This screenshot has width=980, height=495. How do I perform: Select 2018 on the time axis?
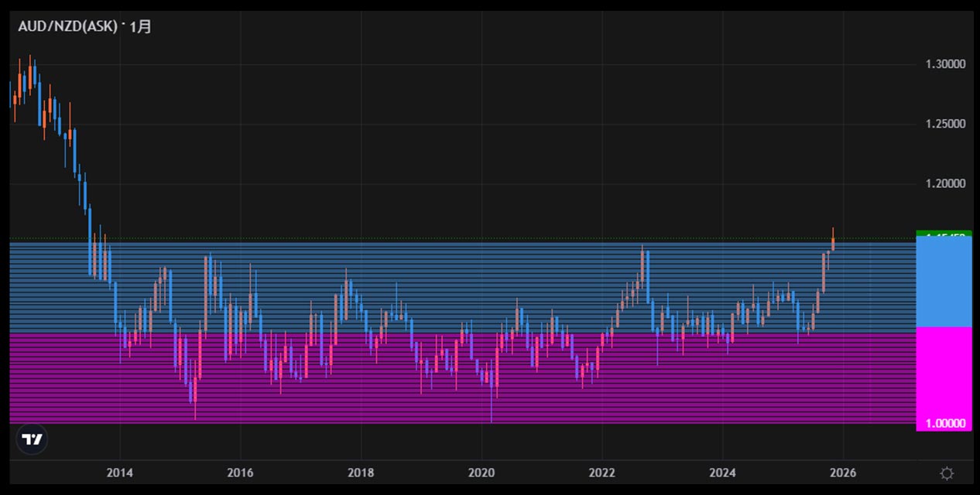[x=361, y=473]
